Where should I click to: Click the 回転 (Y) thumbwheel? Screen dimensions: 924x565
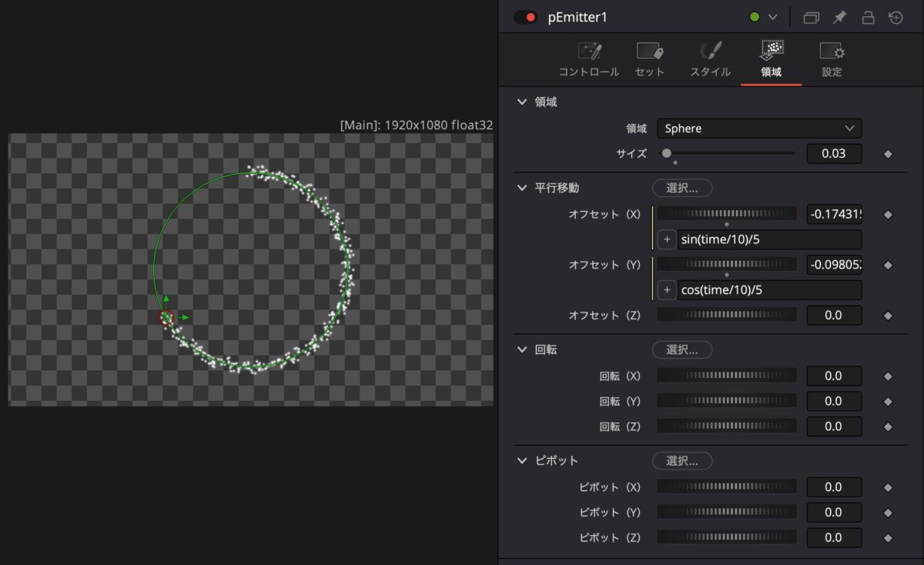(x=727, y=401)
